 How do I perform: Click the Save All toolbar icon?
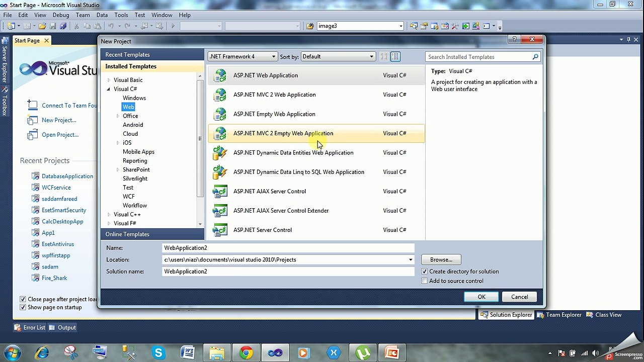(x=63, y=26)
